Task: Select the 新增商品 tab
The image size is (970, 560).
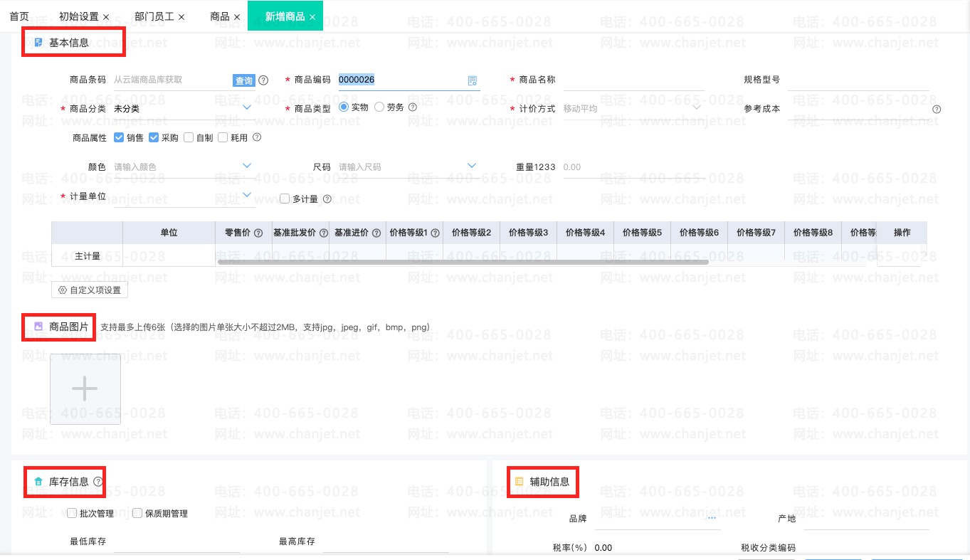Action: click(285, 16)
